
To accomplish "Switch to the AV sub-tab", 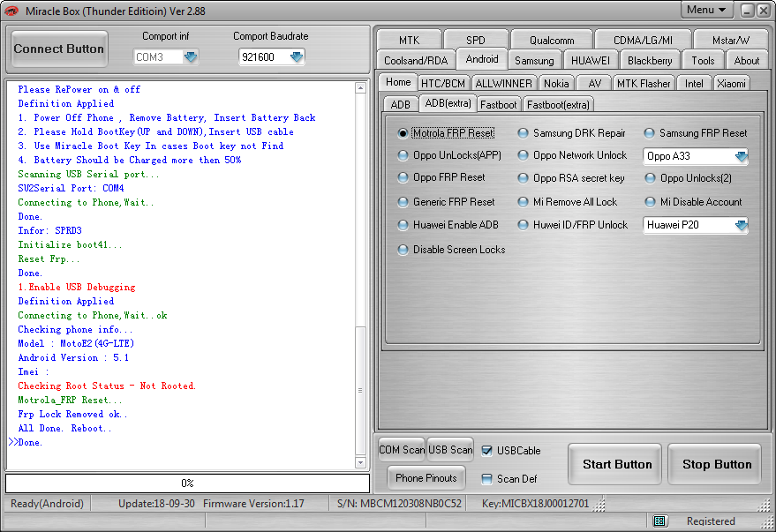I will pyautogui.click(x=594, y=84).
